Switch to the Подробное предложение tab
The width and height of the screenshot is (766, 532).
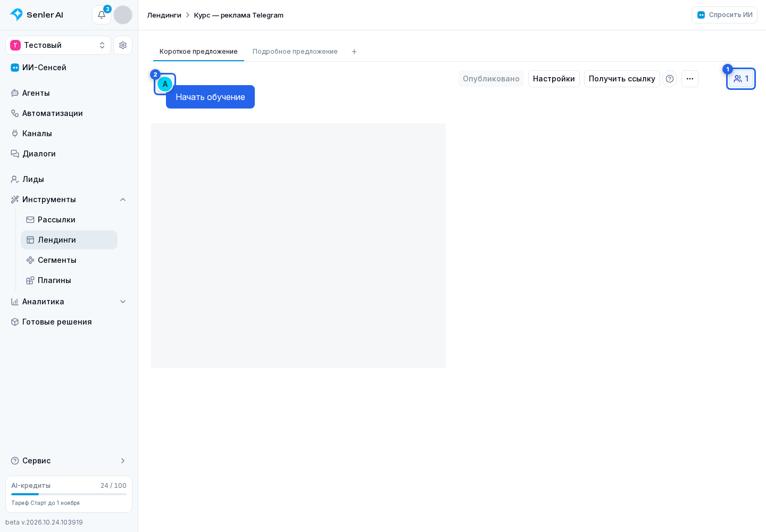coord(295,52)
